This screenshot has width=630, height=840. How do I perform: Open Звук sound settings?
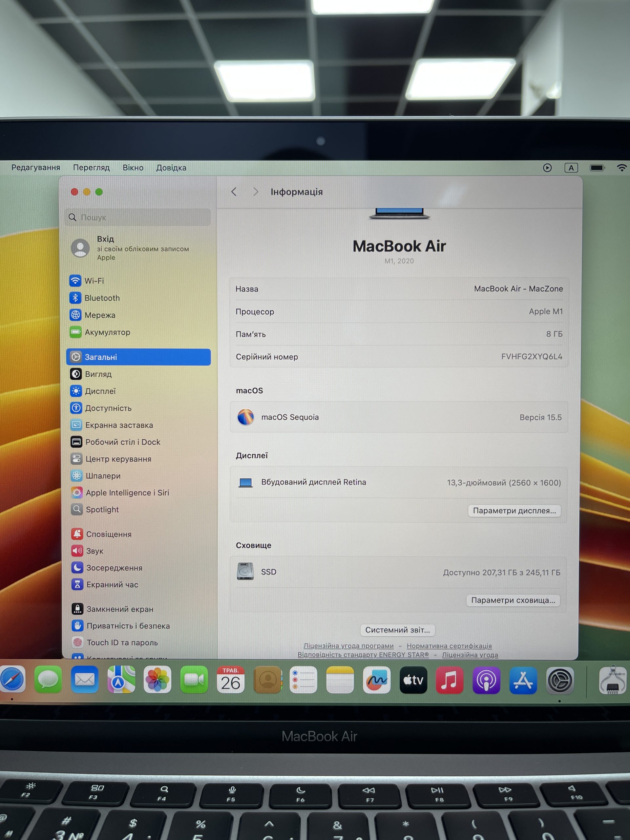tap(87, 551)
